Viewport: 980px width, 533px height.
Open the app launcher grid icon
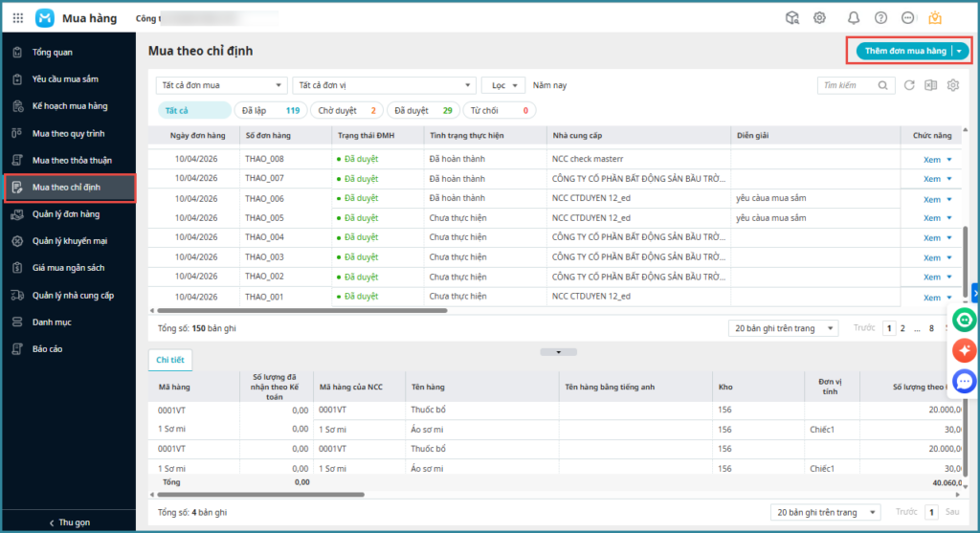pyautogui.click(x=18, y=18)
